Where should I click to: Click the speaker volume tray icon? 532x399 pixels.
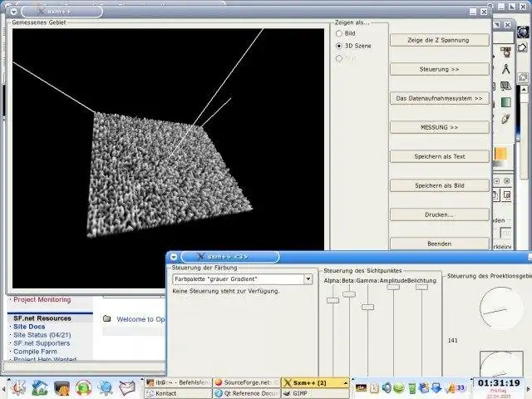[387, 387]
